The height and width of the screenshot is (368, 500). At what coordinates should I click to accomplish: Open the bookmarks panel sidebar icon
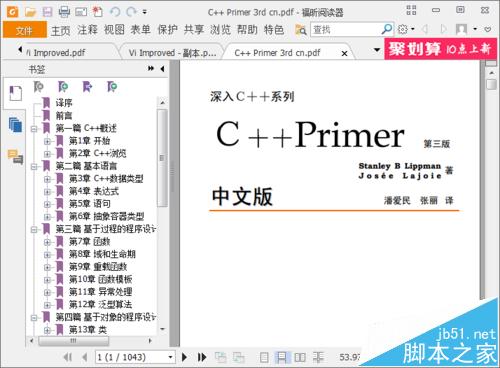(15, 94)
